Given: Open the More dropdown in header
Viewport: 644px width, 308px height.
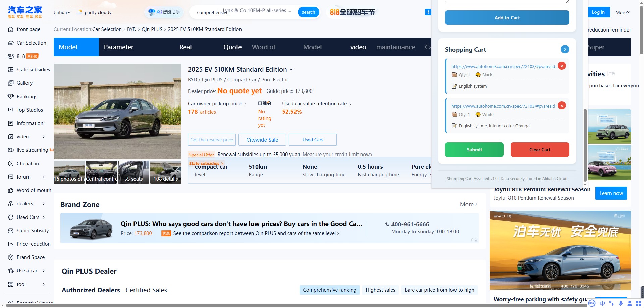Looking at the screenshot, I should 623,12.
